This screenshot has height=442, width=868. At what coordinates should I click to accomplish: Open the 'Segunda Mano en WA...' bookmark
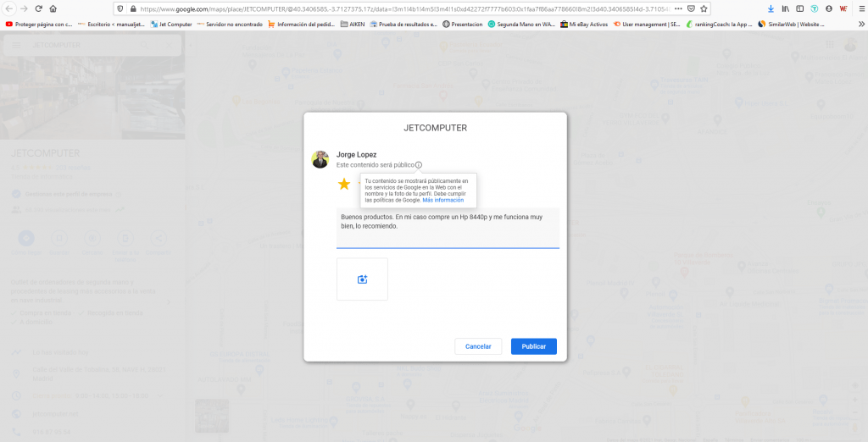(x=521, y=25)
